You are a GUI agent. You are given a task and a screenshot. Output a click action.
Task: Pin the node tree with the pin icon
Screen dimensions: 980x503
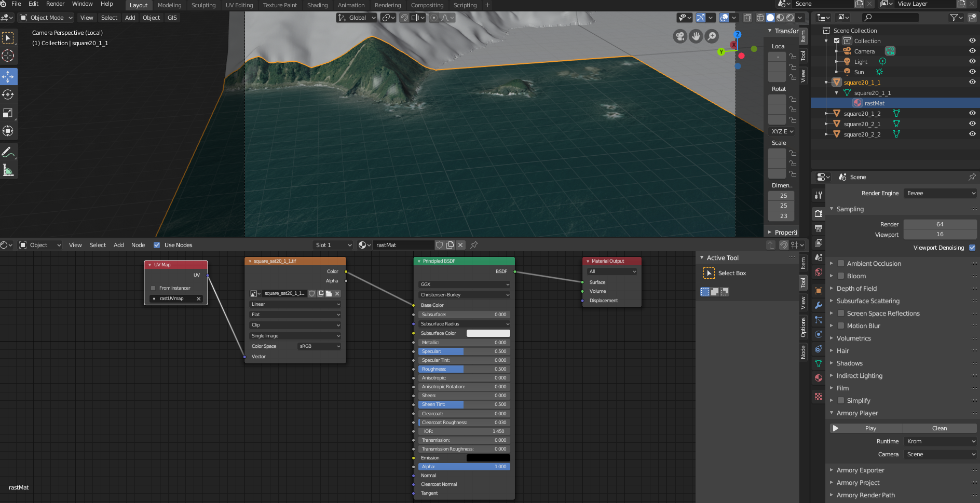click(474, 245)
